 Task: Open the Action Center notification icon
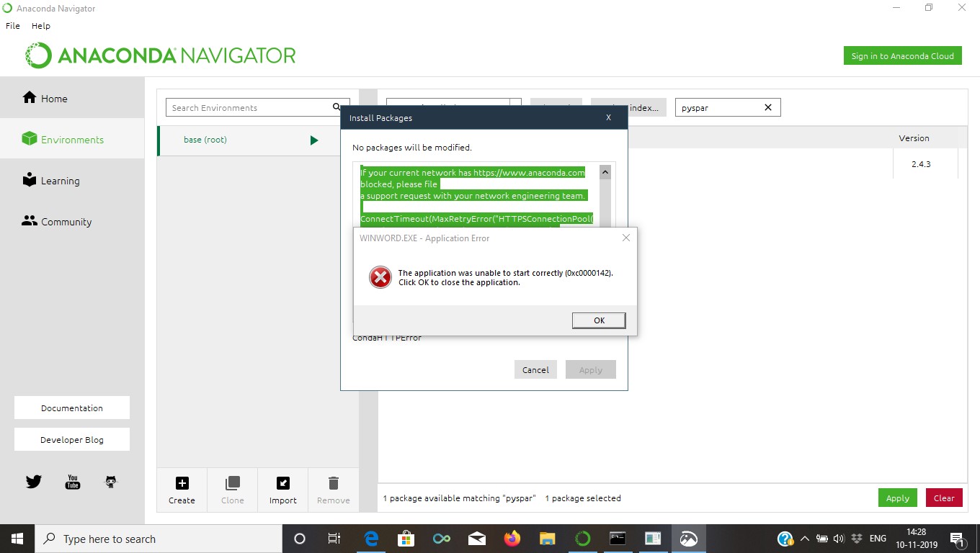tap(958, 539)
